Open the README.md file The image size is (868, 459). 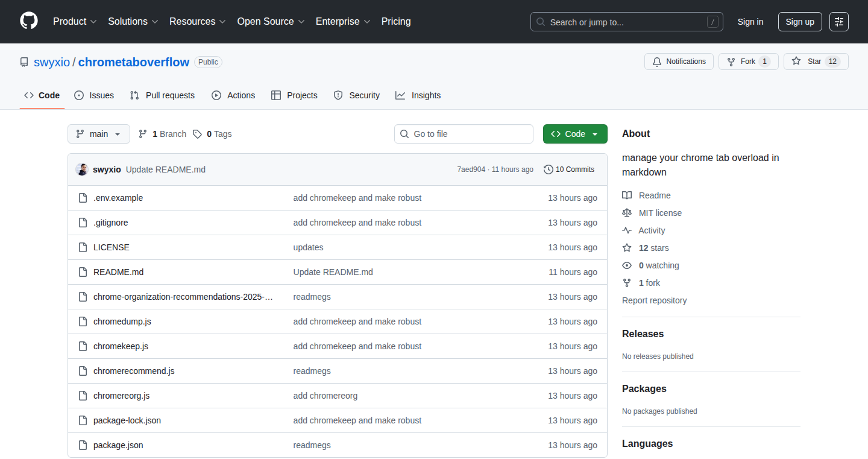pos(119,272)
